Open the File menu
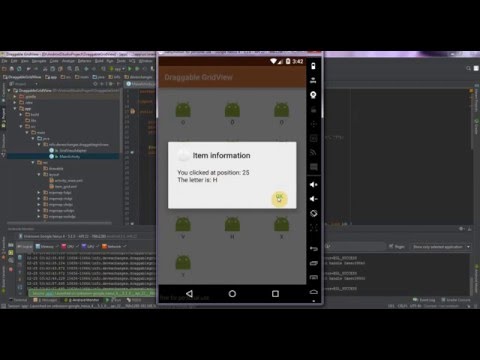480x360 pixels. point(4,61)
